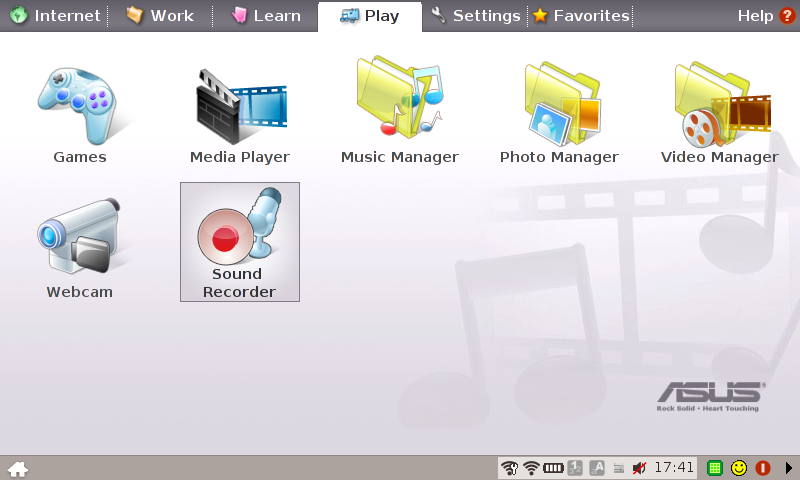Go to the Settings tab
The width and height of the screenshot is (800, 480).
tap(475, 16)
